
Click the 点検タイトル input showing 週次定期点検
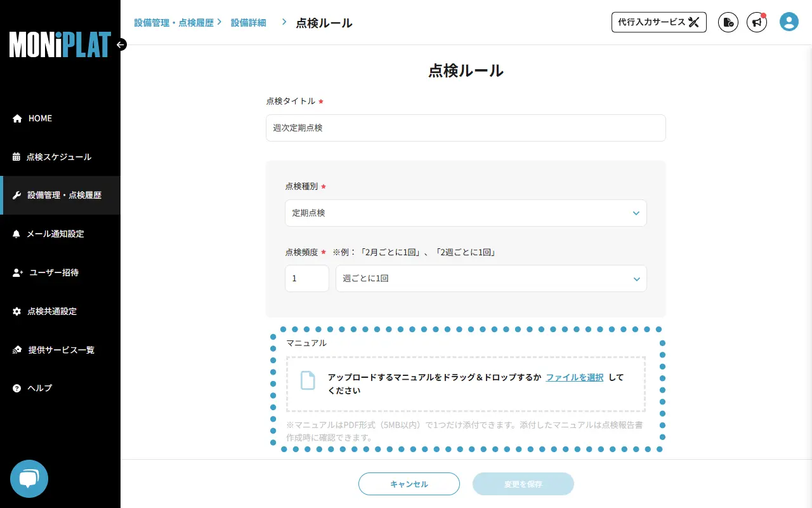click(466, 128)
